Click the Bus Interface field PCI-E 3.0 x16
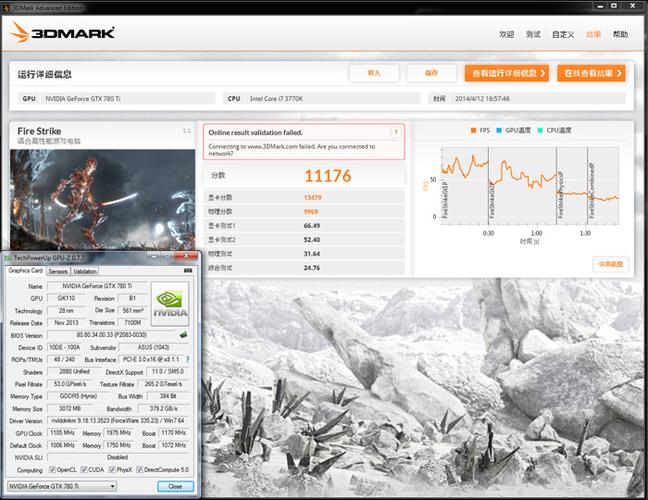Screen dimensions: 648x500 [151, 360]
